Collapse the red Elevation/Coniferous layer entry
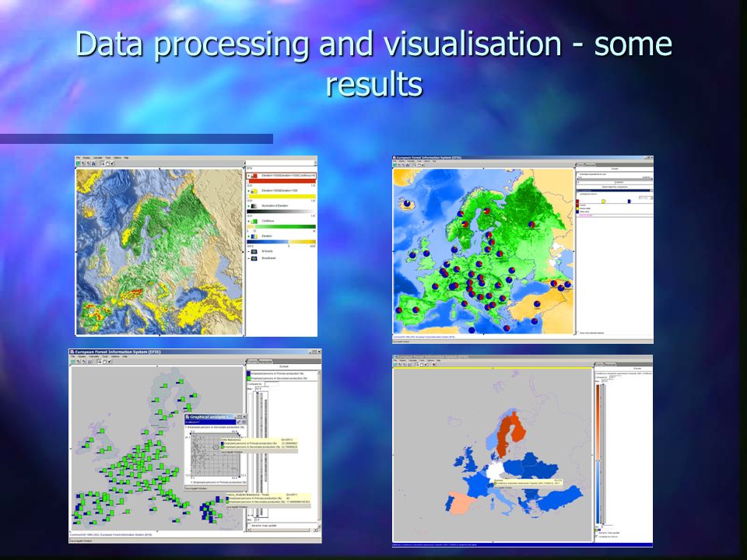This screenshot has width=747, height=560. 249,176
